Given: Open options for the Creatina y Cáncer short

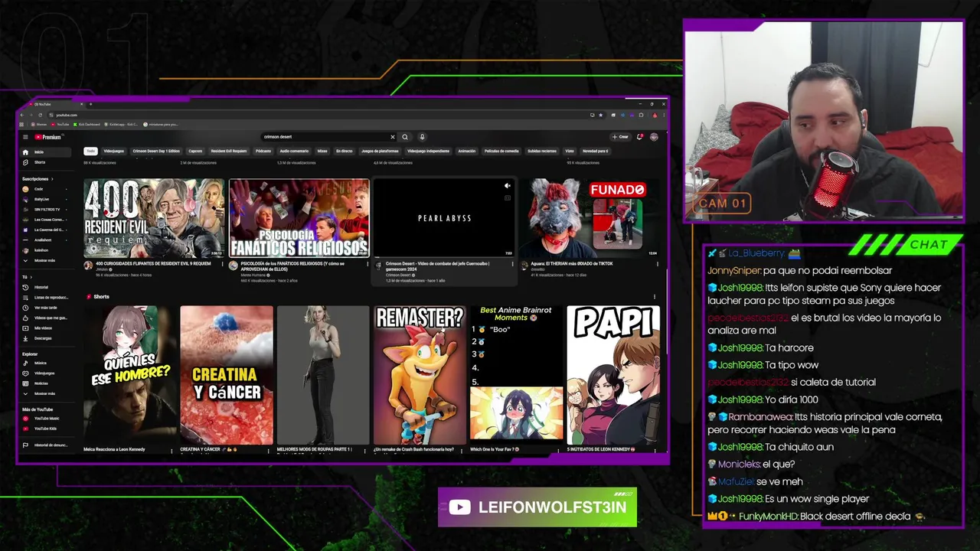Looking at the screenshot, I should [x=270, y=450].
